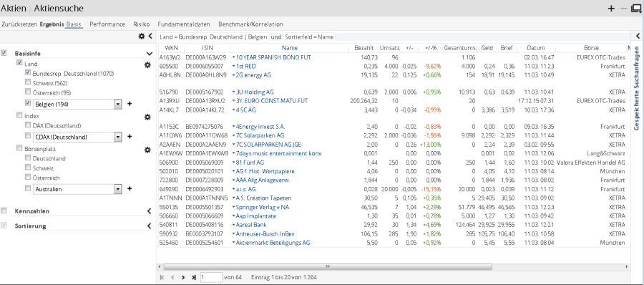Screen dimensions: 644x285
Task: Collapse the Basisinfo section chevron
Action: (150, 54)
